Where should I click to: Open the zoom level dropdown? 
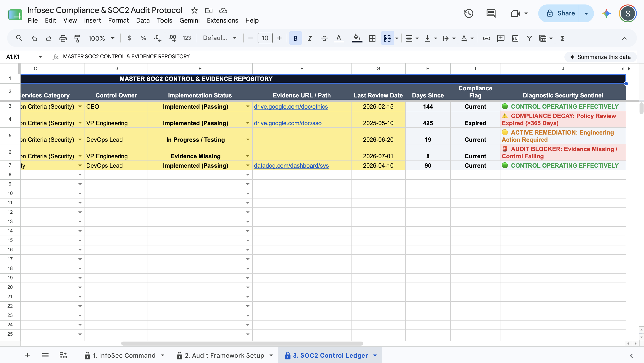(101, 38)
